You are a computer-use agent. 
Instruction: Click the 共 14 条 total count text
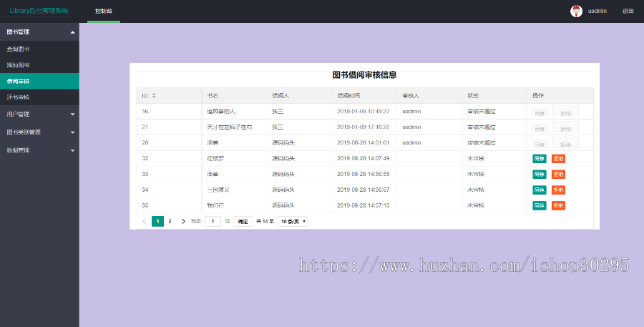(265, 221)
